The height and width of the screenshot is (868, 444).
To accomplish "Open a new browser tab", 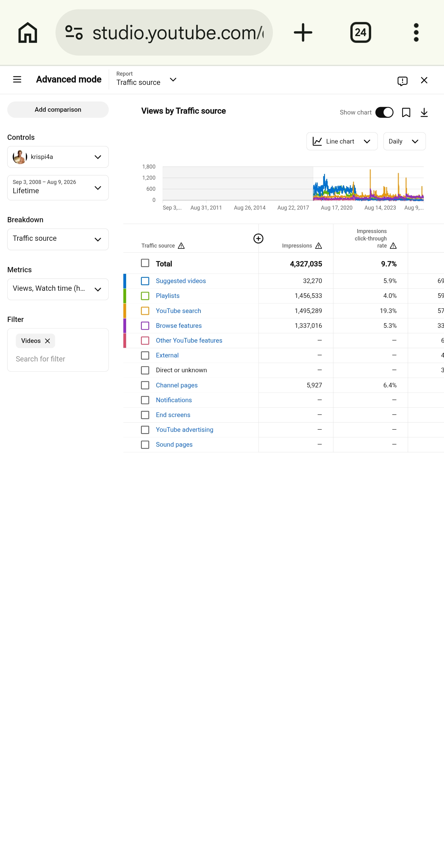I will [303, 33].
